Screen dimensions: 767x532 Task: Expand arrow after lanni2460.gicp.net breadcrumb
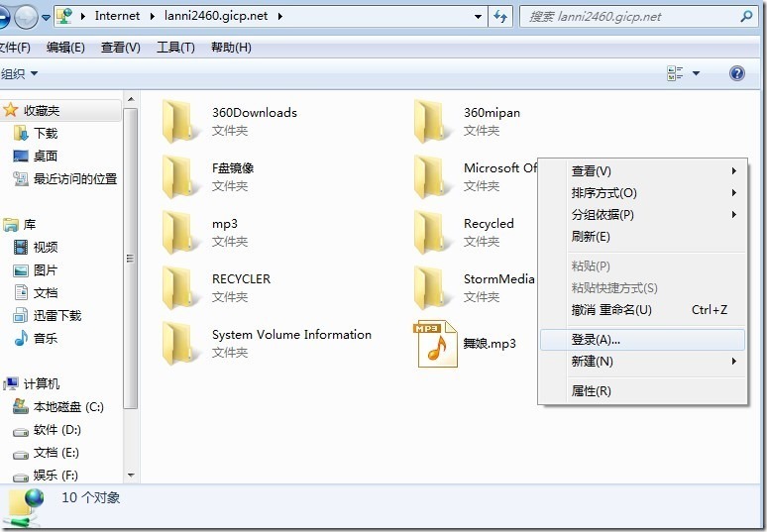tap(279, 16)
